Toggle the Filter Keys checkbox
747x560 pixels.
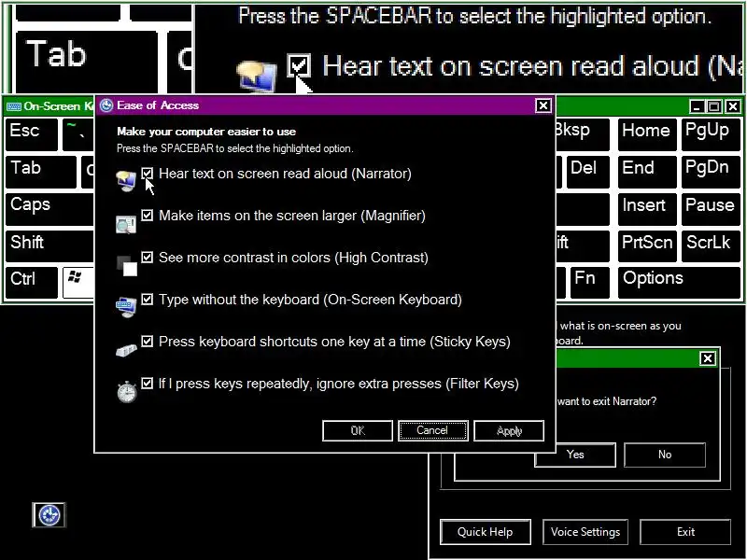pyautogui.click(x=148, y=383)
